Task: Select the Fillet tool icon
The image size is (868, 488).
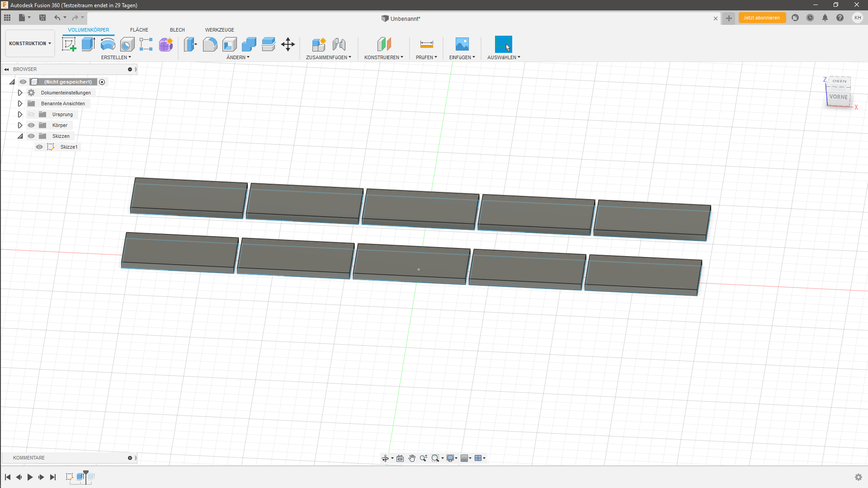Action: [x=210, y=44]
